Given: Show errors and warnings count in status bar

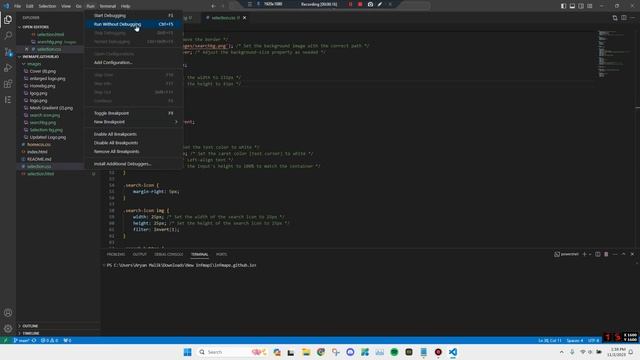Looking at the screenshot, I should coord(49,340).
